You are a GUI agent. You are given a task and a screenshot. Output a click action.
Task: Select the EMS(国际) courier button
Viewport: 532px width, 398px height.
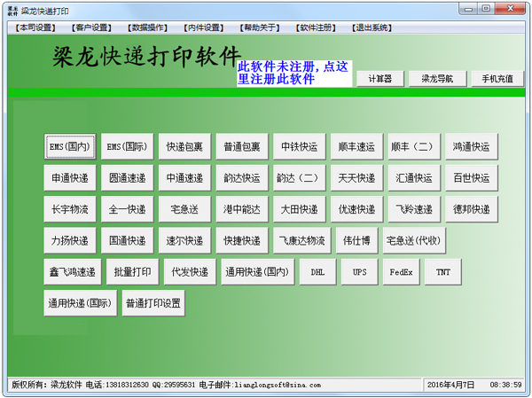(x=127, y=146)
